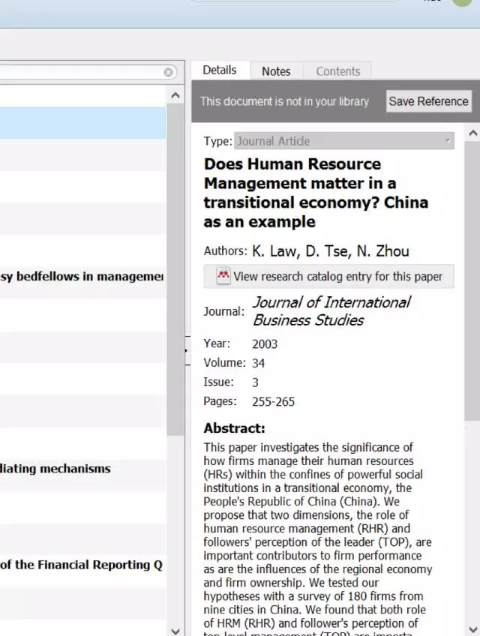The image size is (480, 636).
Task: Click details pane scroll up arrow
Action: pos(473,133)
